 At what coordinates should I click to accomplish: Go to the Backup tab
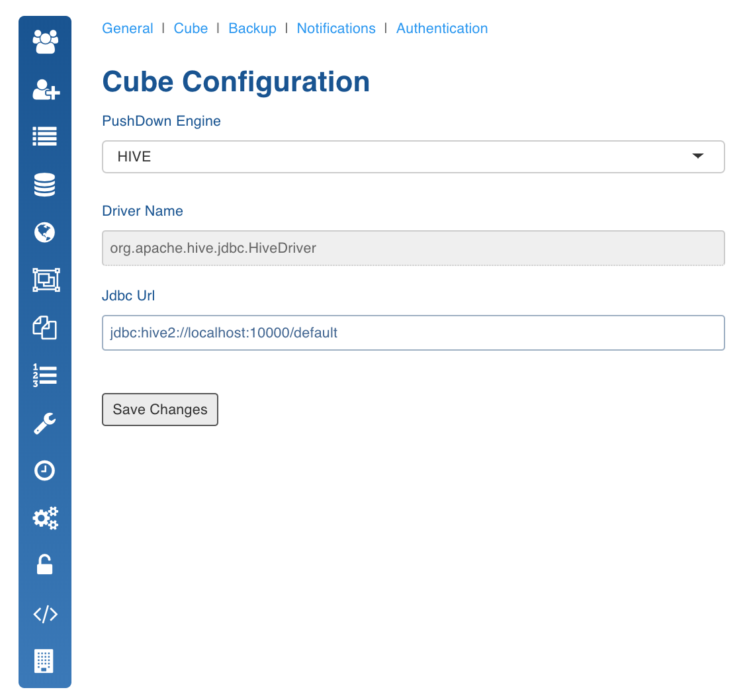click(x=252, y=28)
